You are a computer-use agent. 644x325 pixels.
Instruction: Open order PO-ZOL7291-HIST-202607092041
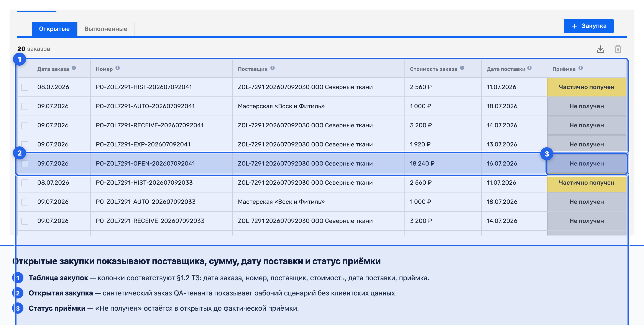(x=144, y=87)
